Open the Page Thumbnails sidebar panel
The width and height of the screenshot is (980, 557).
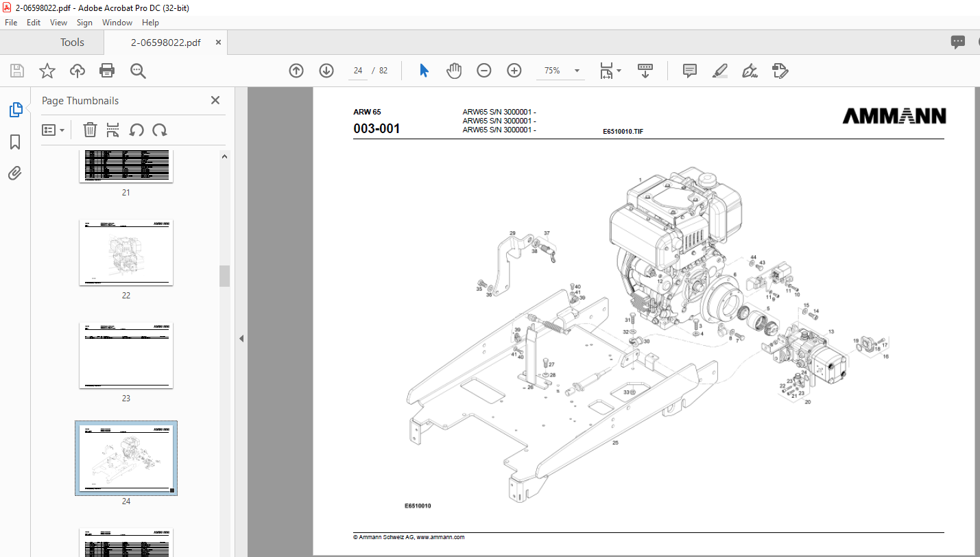coord(15,110)
